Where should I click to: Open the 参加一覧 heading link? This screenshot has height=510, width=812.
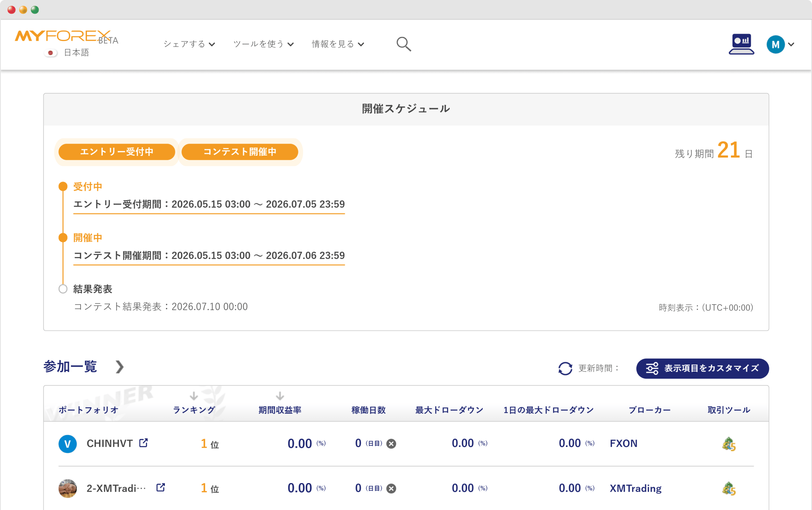coord(70,367)
